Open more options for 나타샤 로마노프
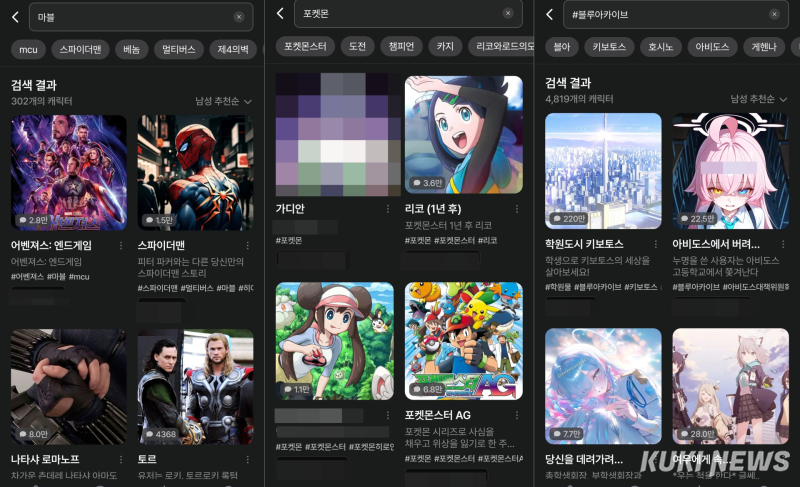Screen dimensions: 800x487 (x=121, y=459)
